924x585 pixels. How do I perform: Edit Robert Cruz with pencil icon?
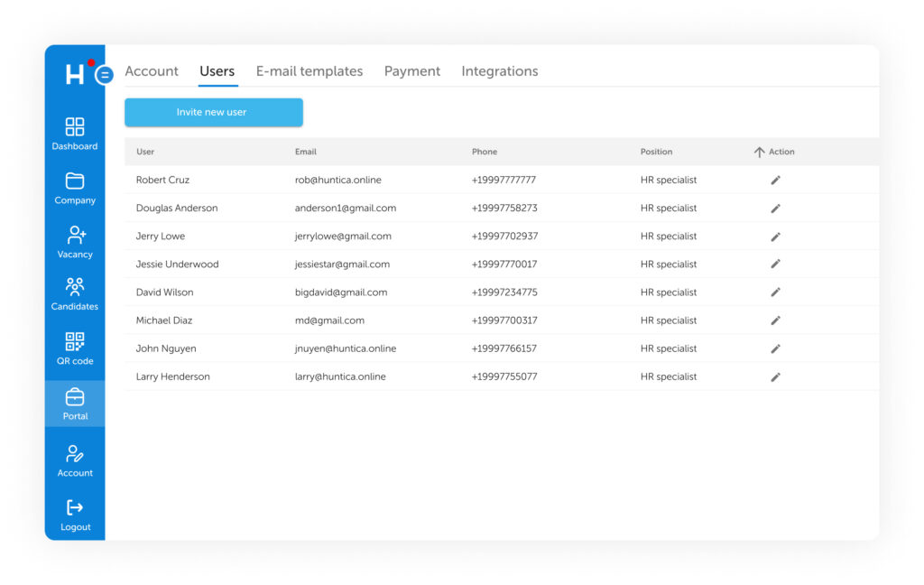click(x=775, y=180)
